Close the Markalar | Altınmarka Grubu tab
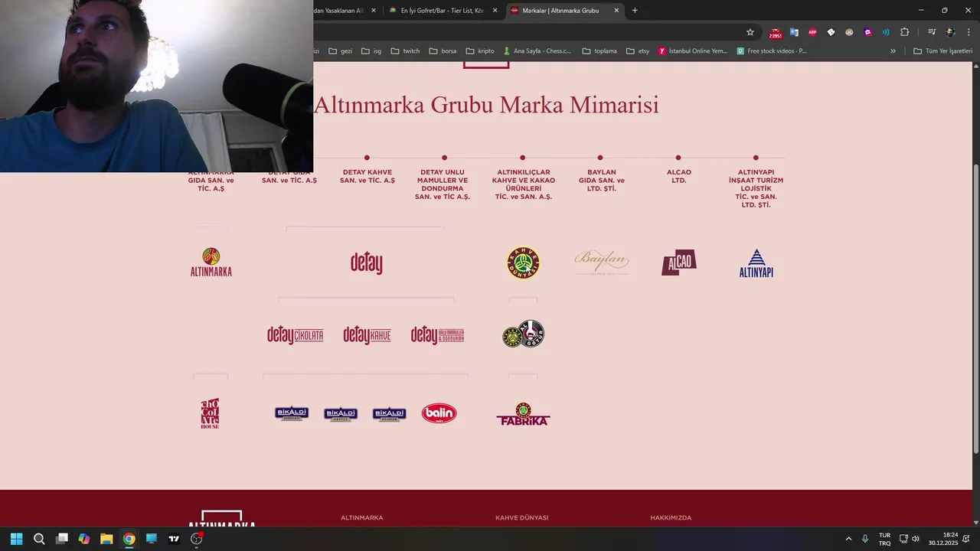Image resolution: width=980 pixels, height=551 pixels. coord(616,11)
